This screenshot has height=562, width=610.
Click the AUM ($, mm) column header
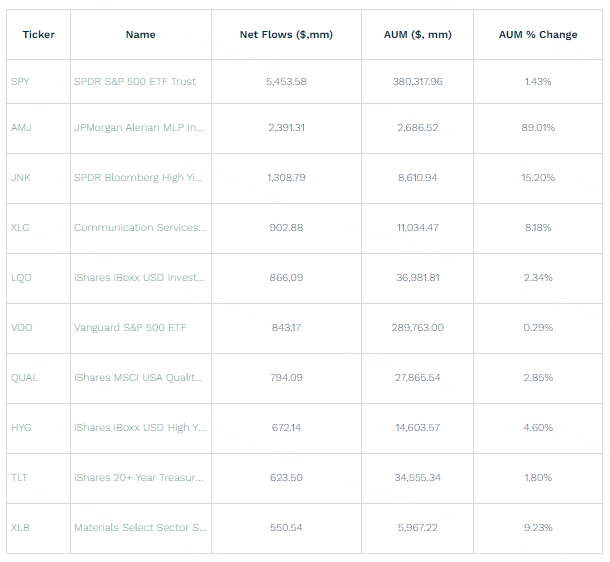tap(418, 35)
